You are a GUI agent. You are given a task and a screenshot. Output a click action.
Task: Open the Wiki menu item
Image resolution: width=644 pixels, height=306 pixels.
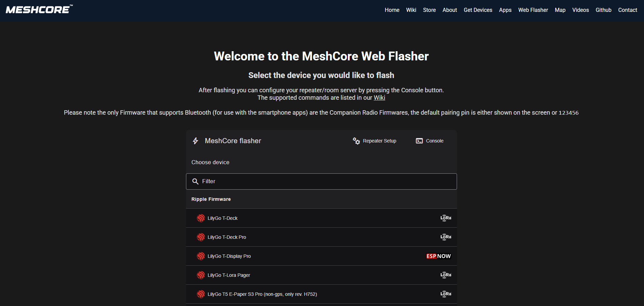tap(411, 10)
